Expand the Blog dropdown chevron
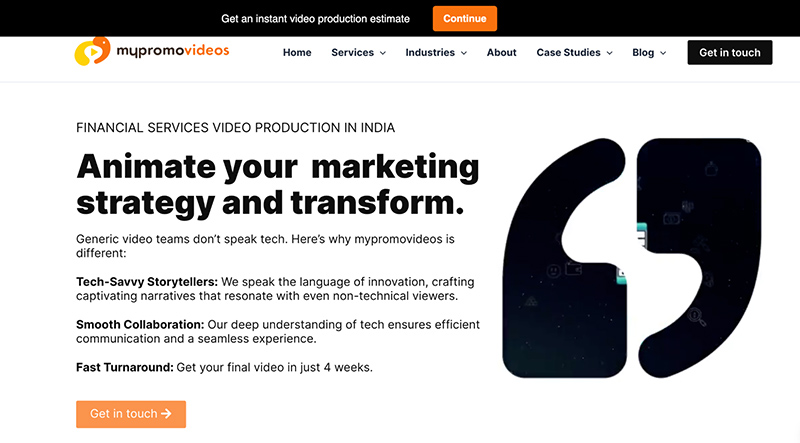 pyautogui.click(x=663, y=53)
